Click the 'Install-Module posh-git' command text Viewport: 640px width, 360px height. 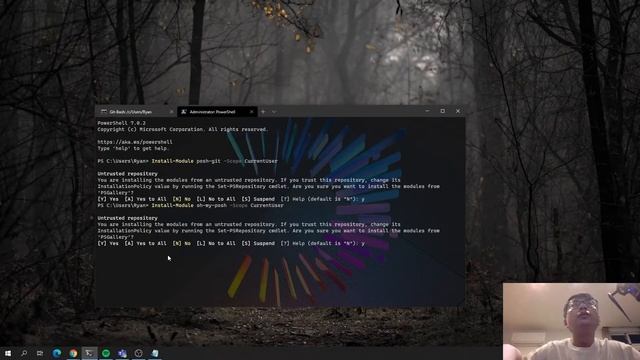click(186, 161)
